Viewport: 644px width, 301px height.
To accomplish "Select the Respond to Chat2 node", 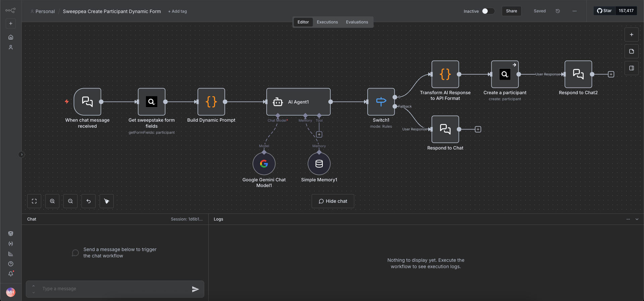I will 578,74.
